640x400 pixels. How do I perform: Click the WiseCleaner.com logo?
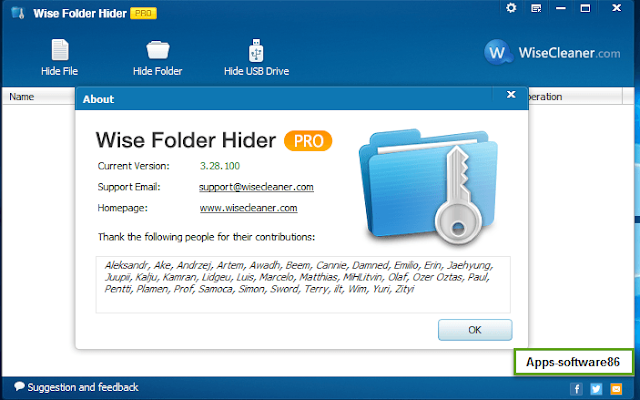[552, 52]
